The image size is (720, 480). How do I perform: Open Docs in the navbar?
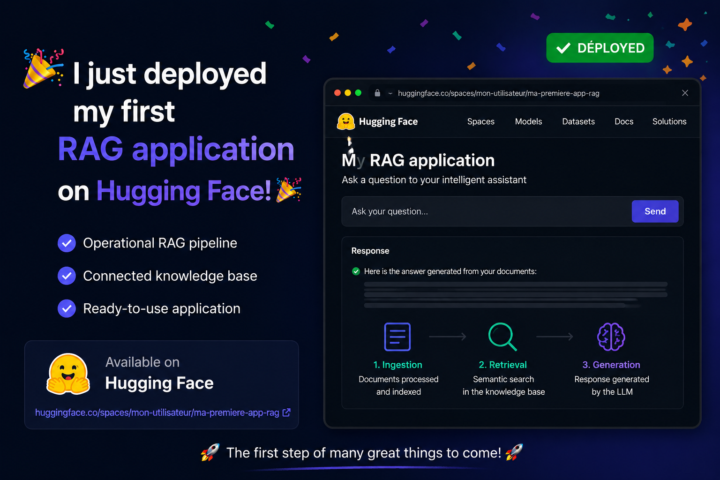624,122
